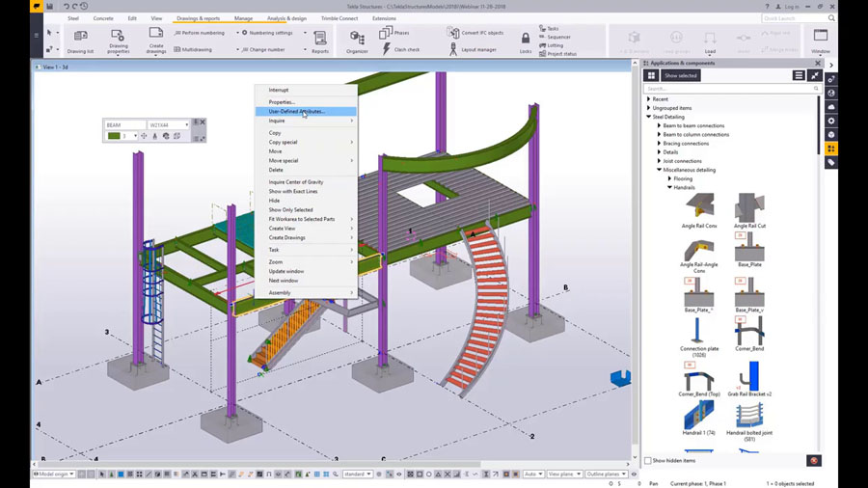868x488 pixels.
Task: Collapse the Steel Detailing group
Action: pyautogui.click(x=649, y=117)
